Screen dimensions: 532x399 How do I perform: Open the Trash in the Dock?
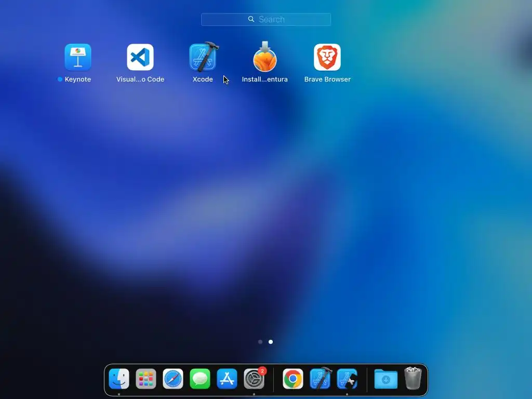(413, 378)
